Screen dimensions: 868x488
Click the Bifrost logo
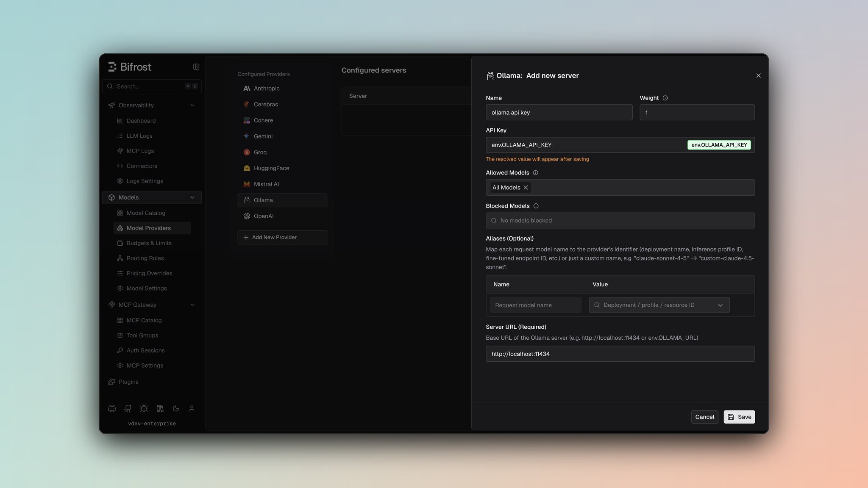[130, 67]
